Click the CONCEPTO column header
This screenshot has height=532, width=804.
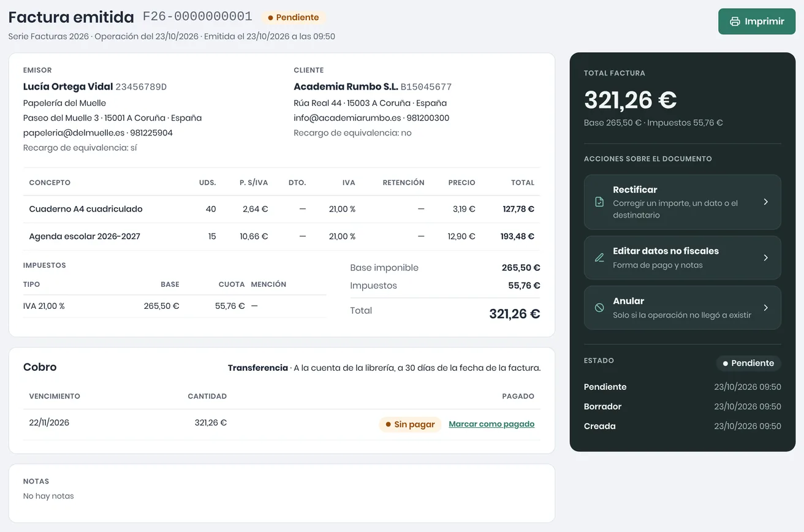[x=50, y=183]
